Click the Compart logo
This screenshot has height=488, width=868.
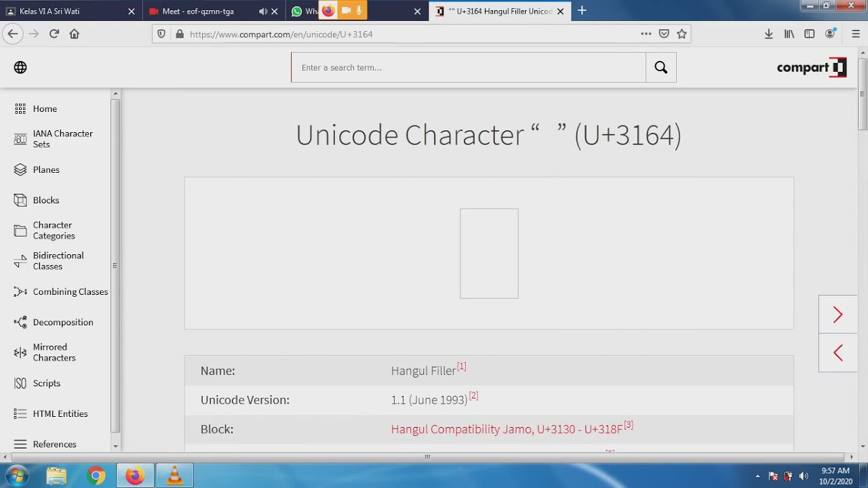click(x=812, y=67)
